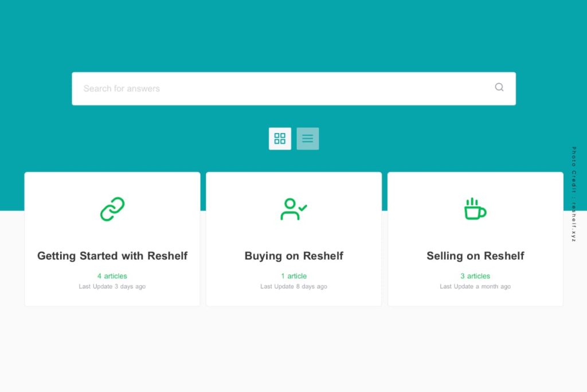Click the magnifying glass search icon

tap(499, 87)
